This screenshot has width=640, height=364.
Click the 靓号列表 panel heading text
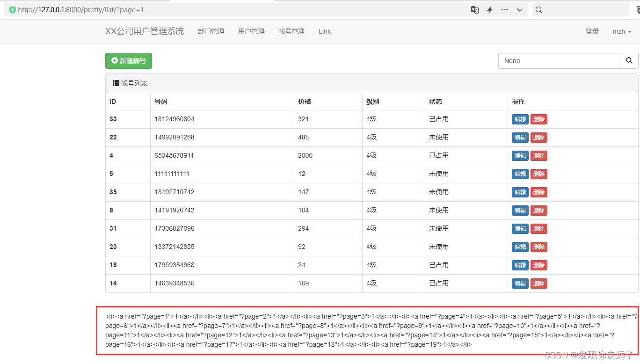pyautogui.click(x=134, y=83)
